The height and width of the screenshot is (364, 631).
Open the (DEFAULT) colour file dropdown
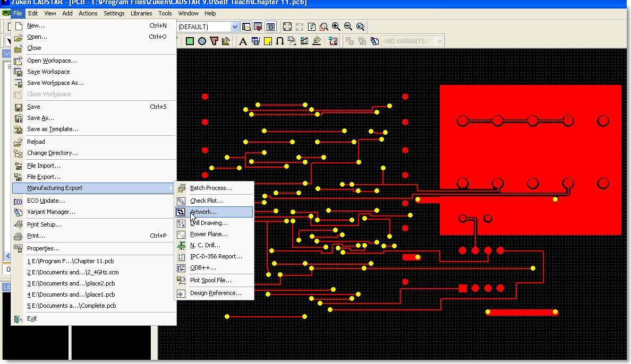tap(235, 27)
